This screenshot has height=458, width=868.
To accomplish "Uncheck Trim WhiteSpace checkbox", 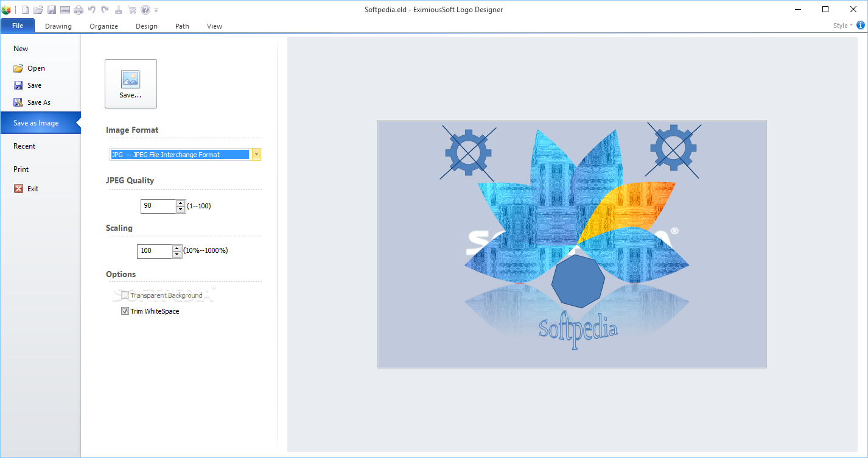I will (125, 311).
